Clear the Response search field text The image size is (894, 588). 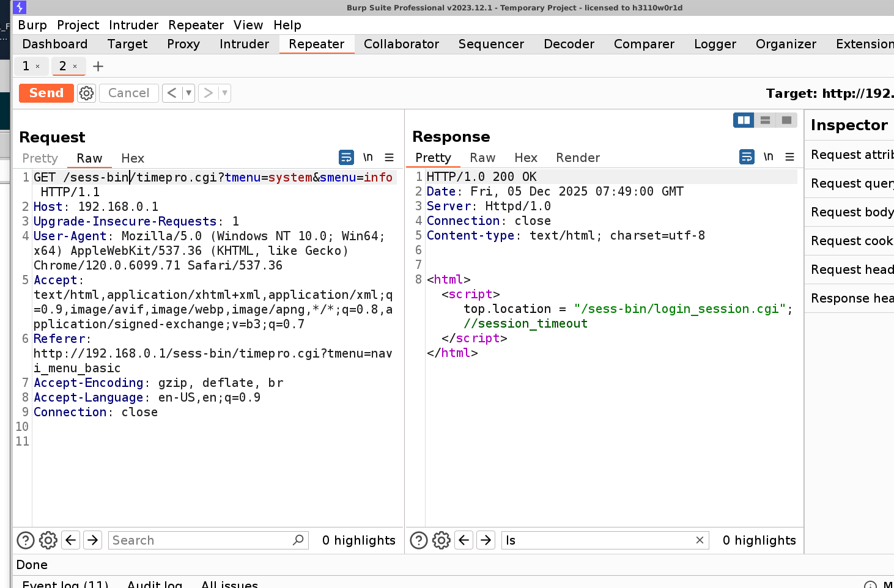(700, 540)
